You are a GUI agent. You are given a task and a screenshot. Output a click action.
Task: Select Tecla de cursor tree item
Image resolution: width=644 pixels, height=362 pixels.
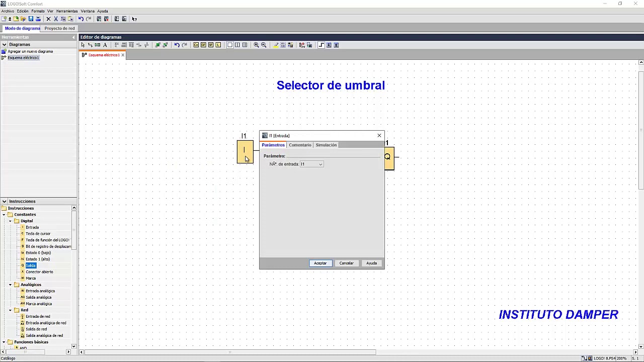click(38, 234)
